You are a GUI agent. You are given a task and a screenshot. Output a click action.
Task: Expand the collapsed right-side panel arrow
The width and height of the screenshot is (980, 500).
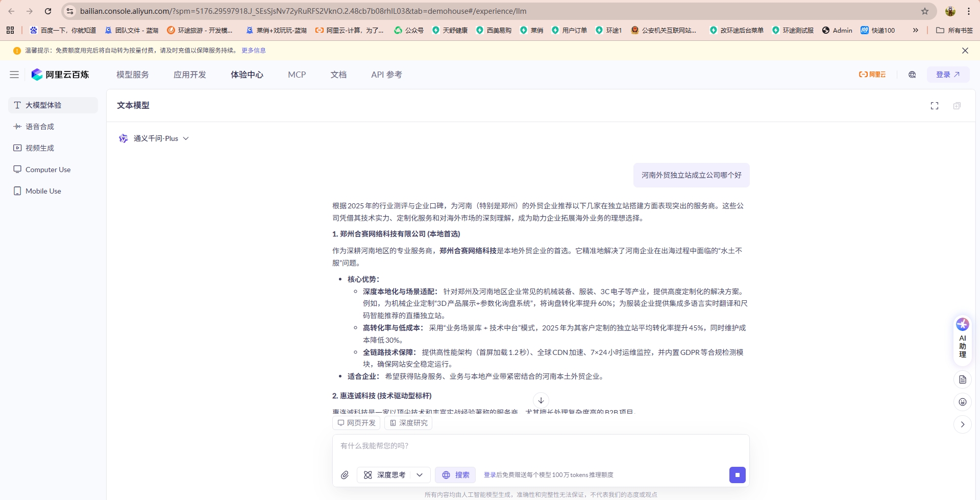pyautogui.click(x=963, y=424)
